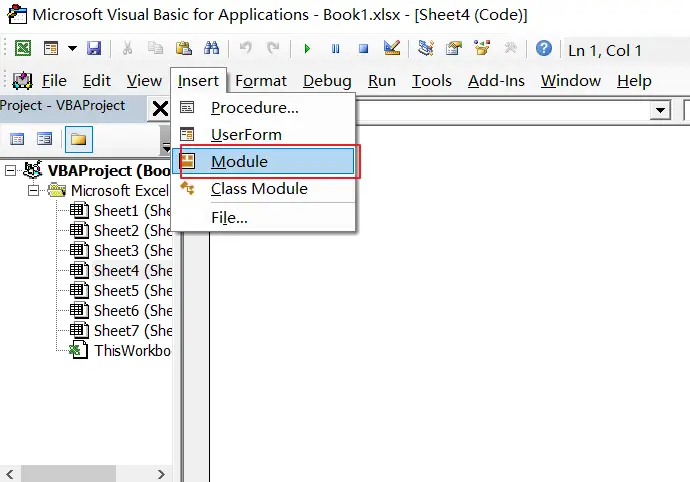The width and height of the screenshot is (690, 482).
Task: Click the Cut scissors icon
Action: [x=128, y=48]
